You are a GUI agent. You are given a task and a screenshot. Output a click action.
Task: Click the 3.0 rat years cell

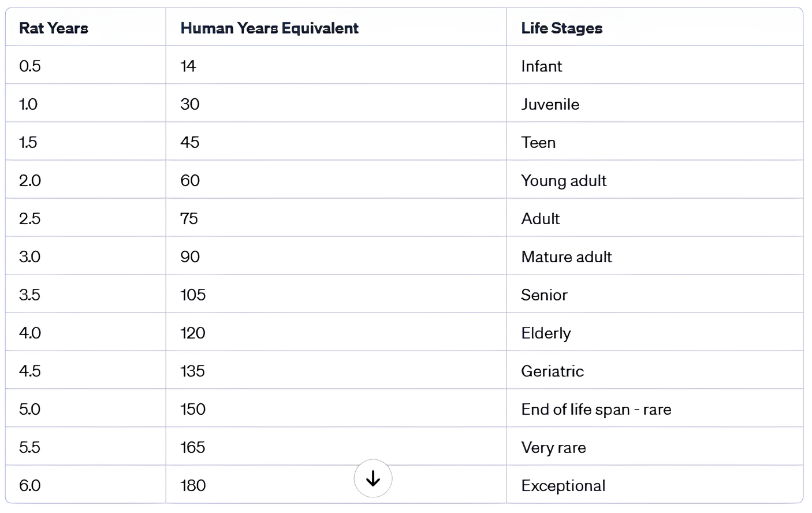[29, 256]
